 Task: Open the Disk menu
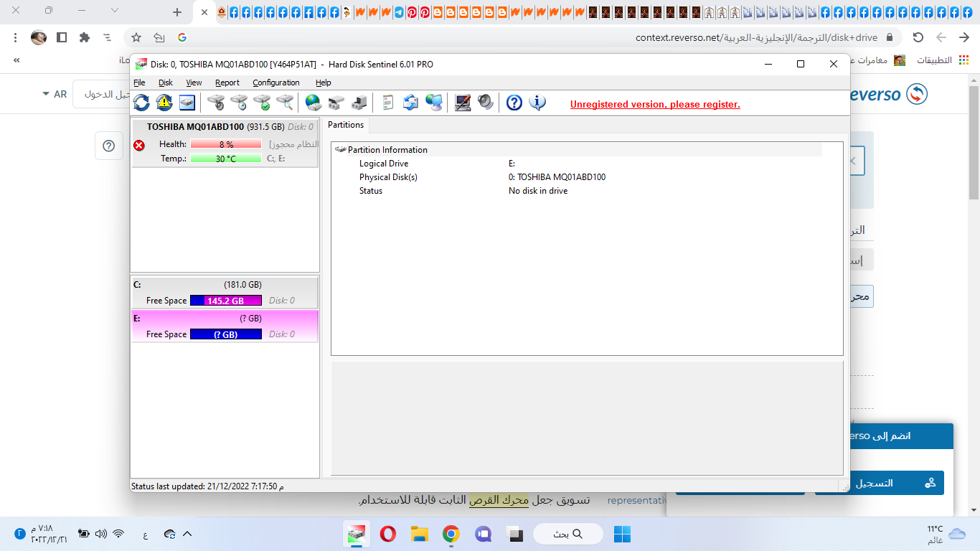166,83
